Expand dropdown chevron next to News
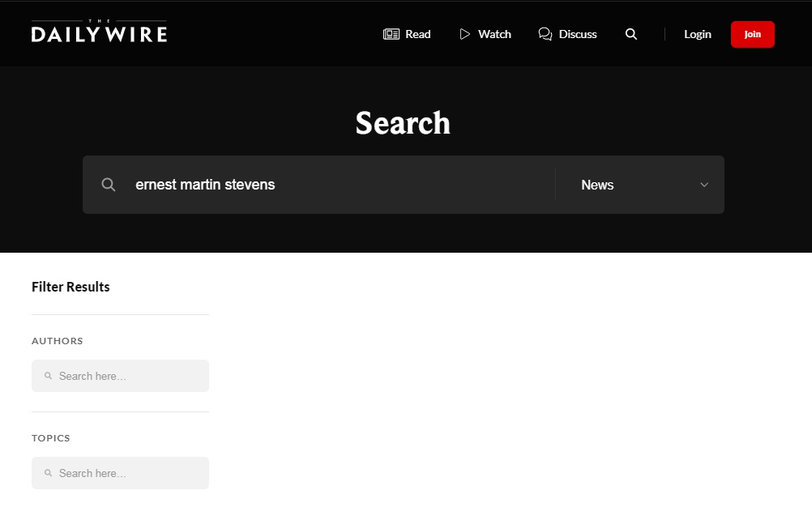The height and width of the screenshot is (520, 812). coord(703,185)
